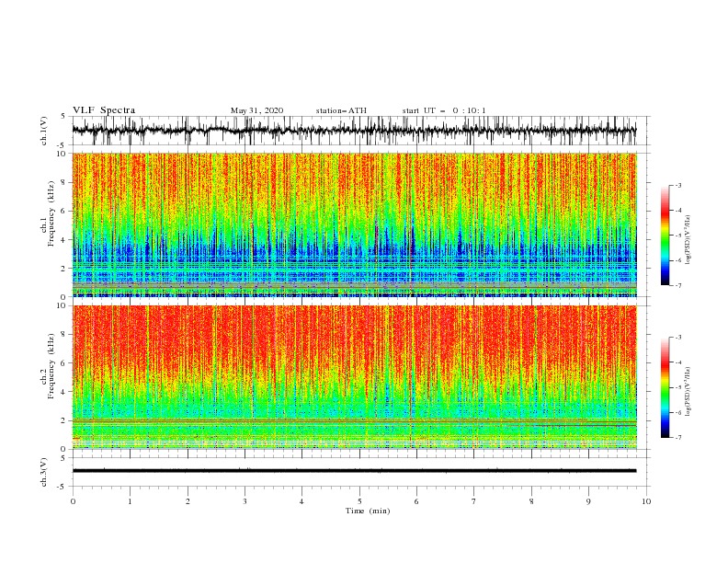
Task: Click the "5" volt tick on ch.1(V) axis
Action: pyautogui.click(x=64, y=116)
